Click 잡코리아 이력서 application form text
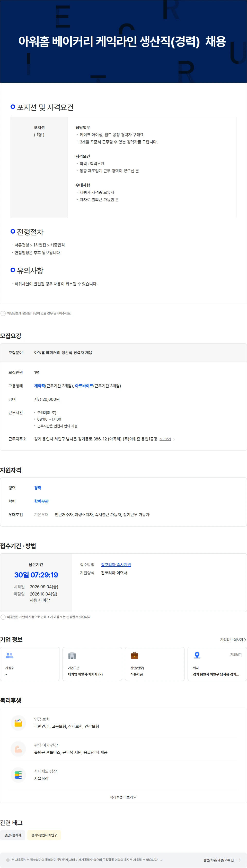247x868 pixels. pyautogui.click(x=114, y=573)
